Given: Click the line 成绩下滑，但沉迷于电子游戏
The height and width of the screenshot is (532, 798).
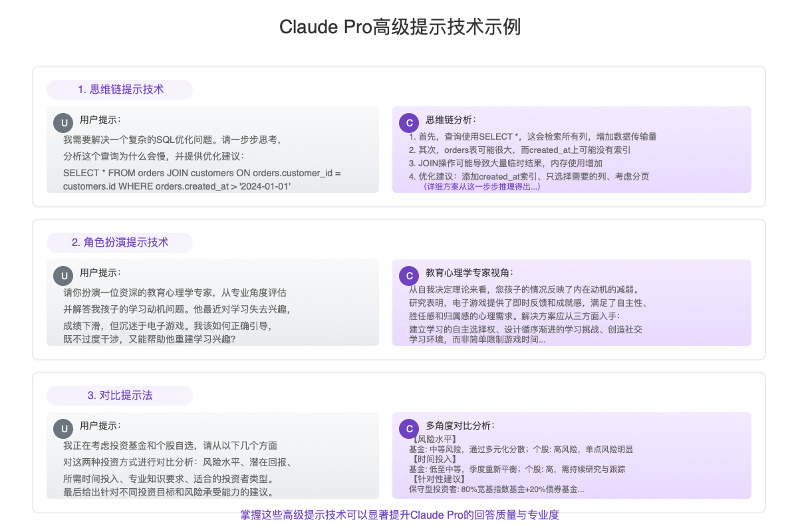Looking at the screenshot, I should pyautogui.click(x=168, y=326).
